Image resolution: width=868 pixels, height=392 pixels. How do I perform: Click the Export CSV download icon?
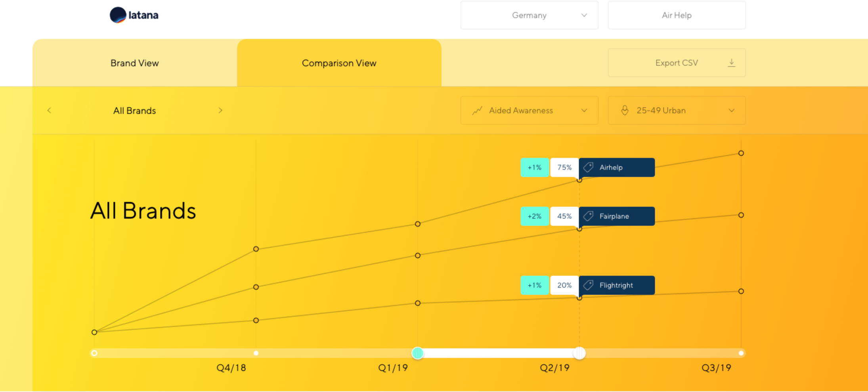(x=732, y=63)
